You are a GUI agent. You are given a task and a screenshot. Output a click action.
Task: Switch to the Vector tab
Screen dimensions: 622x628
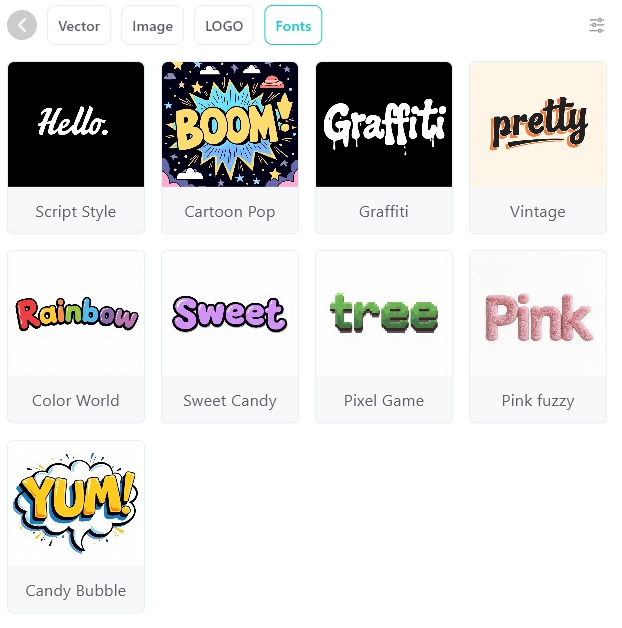79,25
